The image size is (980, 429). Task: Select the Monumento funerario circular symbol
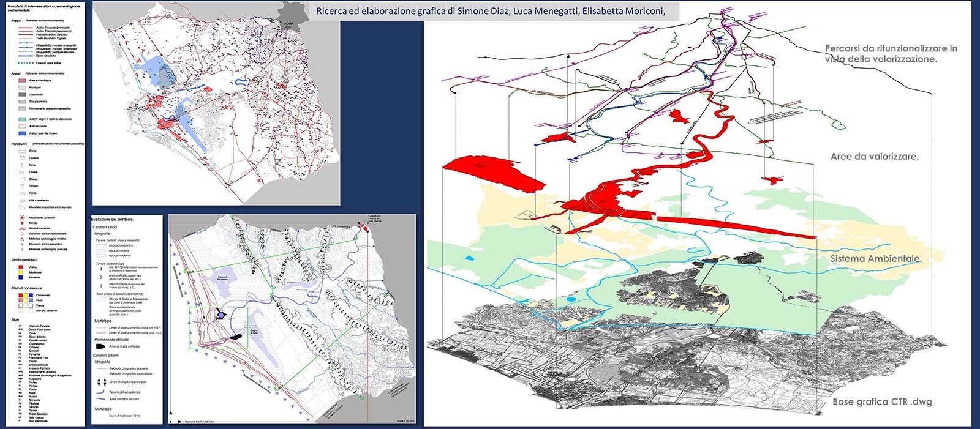(21, 217)
